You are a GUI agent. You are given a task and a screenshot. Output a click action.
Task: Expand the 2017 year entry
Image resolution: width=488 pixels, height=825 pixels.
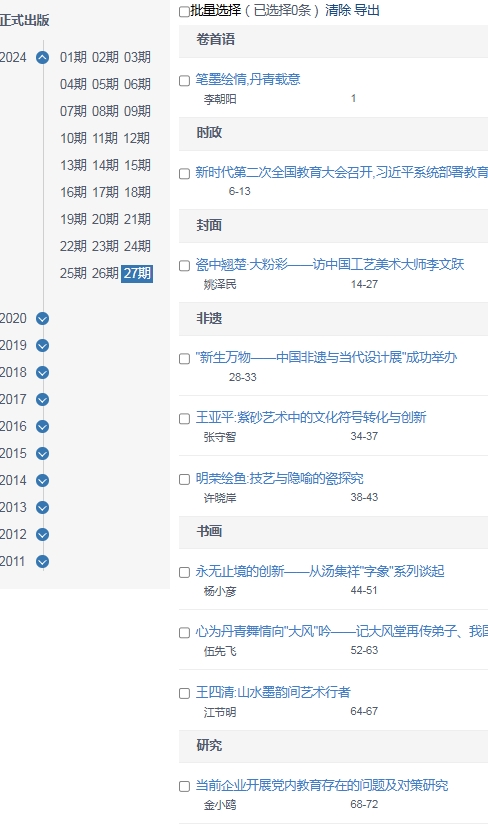pyautogui.click(x=43, y=399)
